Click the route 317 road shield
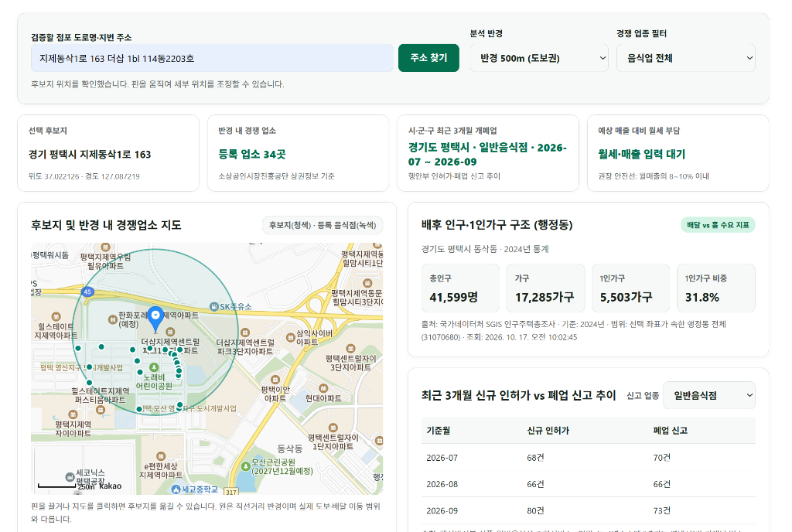This screenshot has height=532, width=792. 230,491
